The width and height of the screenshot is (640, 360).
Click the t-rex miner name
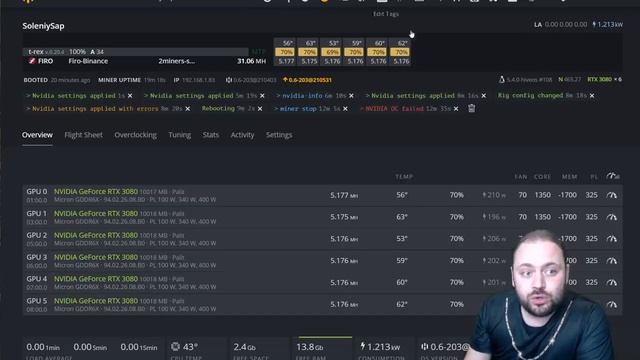coord(36,52)
